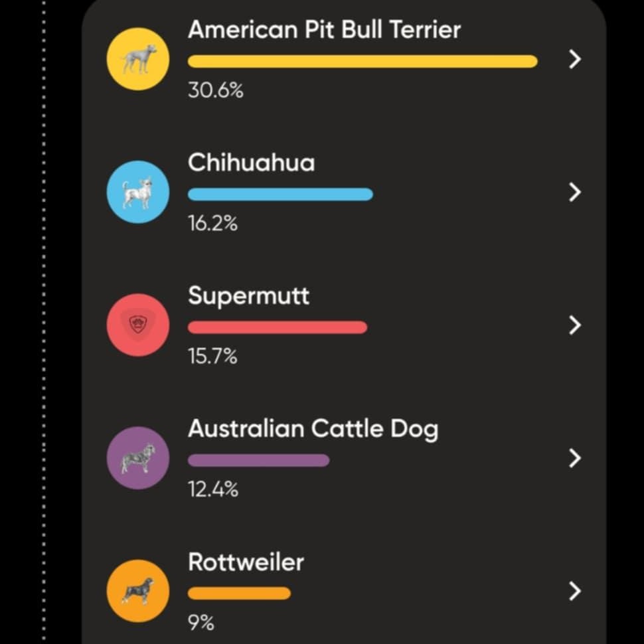The width and height of the screenshot is (644, 644).
Task: Click the blue Chihuahua percentage bar
Action: click(x=280, y=195)
